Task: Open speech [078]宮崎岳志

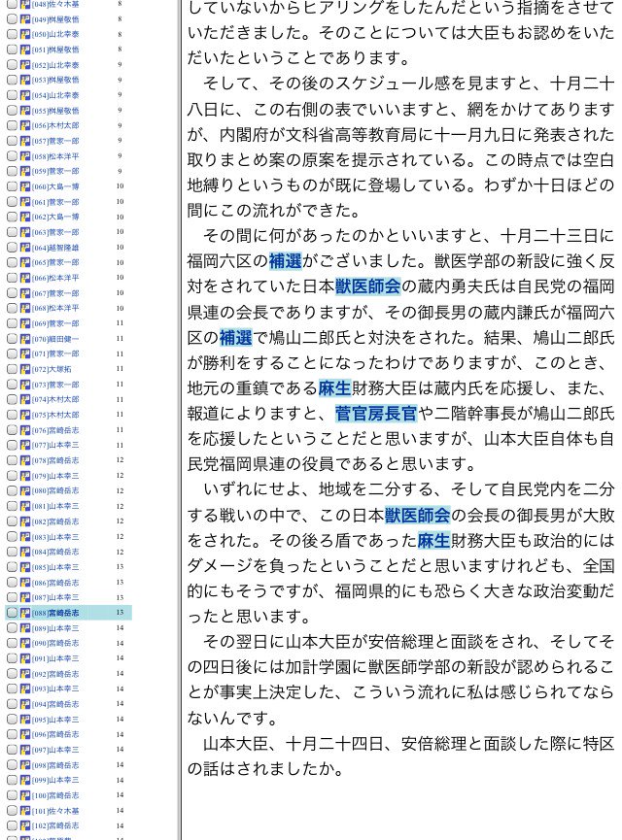Action: click(55, 460)
